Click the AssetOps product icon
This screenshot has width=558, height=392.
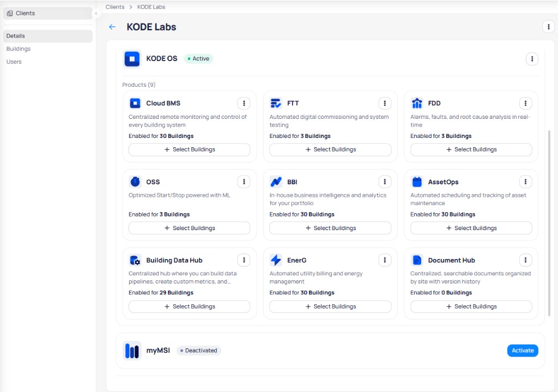[x=417, y=182]
